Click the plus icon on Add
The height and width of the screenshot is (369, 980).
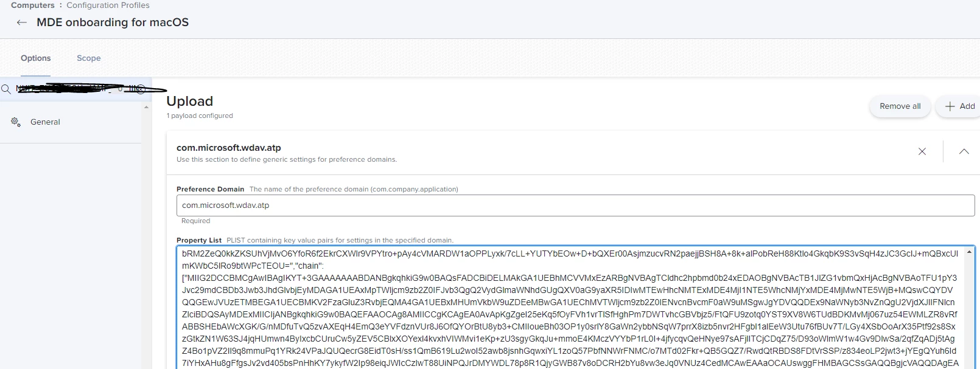(x=950, y=106)
